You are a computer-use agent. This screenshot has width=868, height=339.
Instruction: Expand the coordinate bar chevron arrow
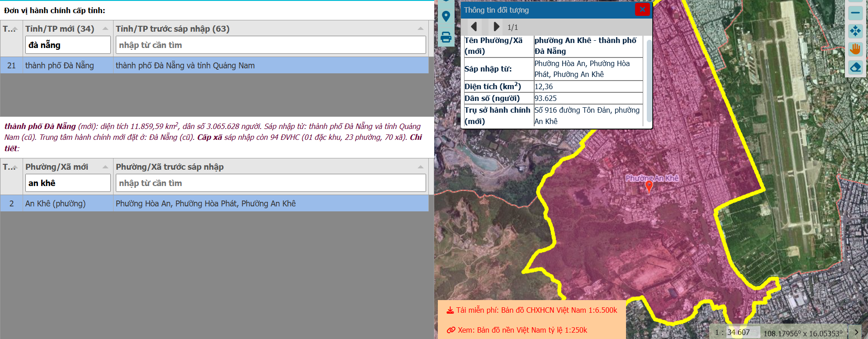tap(856, 332)
